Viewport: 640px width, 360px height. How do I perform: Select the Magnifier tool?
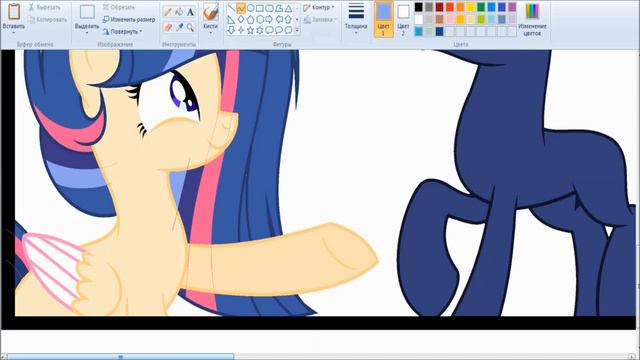pyautogui.click(x=190, y=27)
